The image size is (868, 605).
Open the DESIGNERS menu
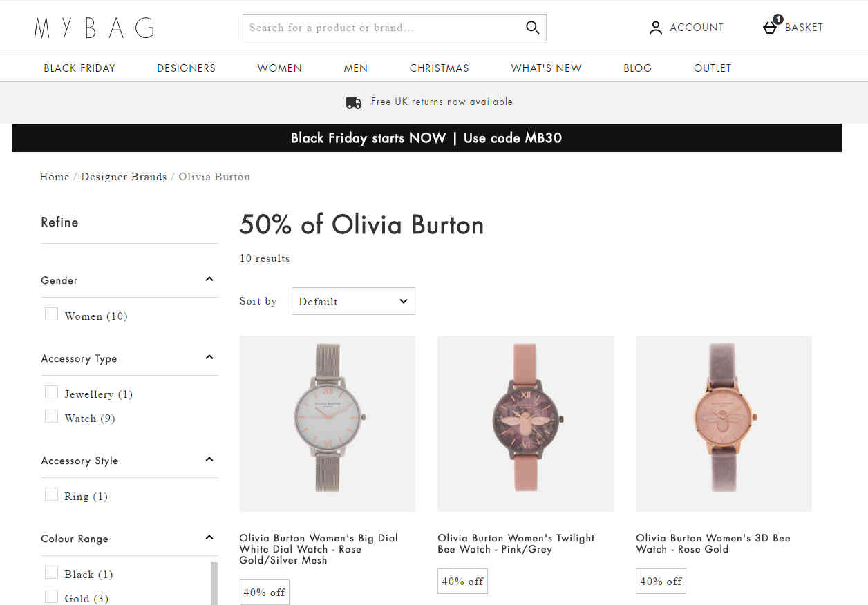187,68
